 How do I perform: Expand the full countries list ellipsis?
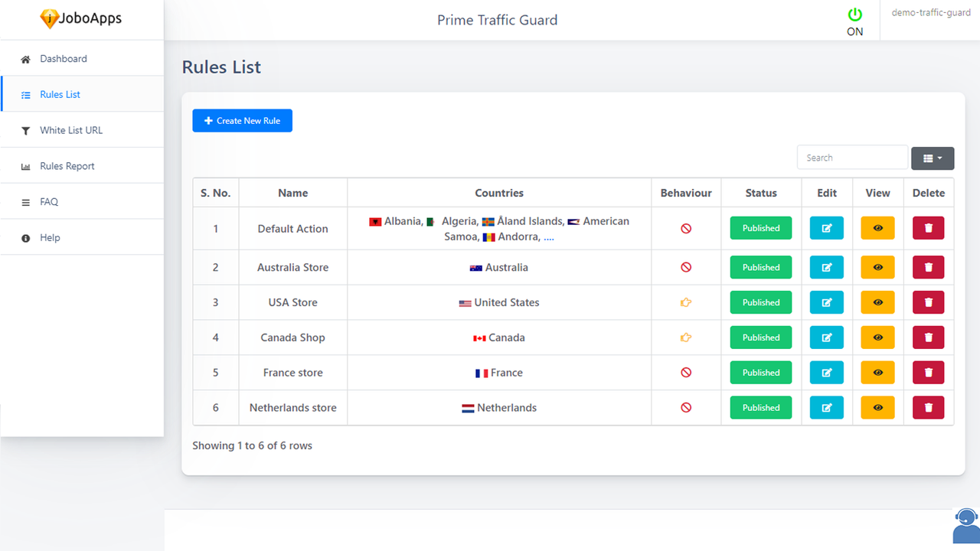coord(548,237)
